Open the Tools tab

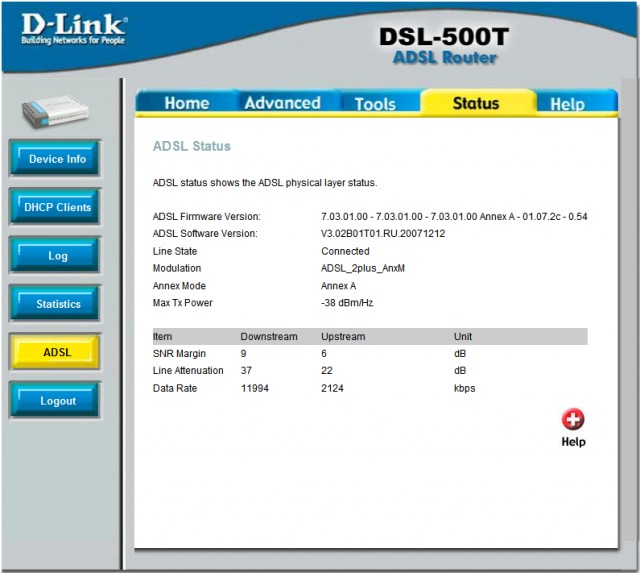coord(375,104)
